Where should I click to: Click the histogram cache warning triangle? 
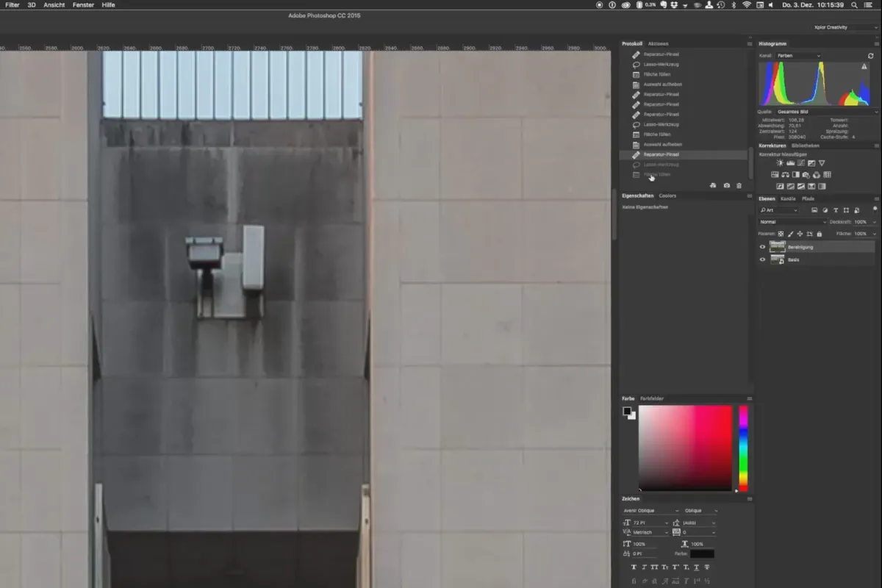pyautogui.click(x=864, y=66)
